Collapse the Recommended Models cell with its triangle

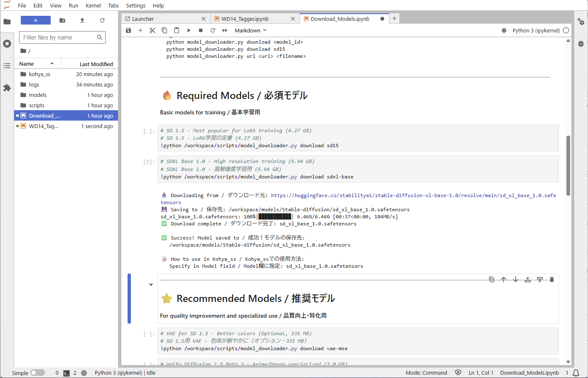pyautogui.click(x=151, y=284)
